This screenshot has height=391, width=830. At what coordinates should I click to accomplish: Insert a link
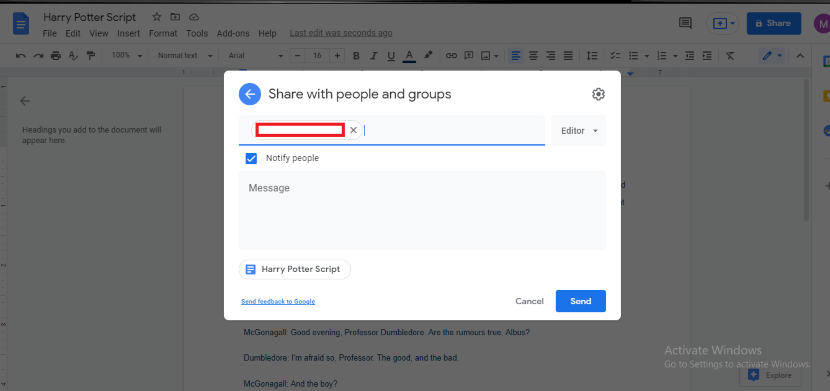pyautogui.click(x=451, y=56)
